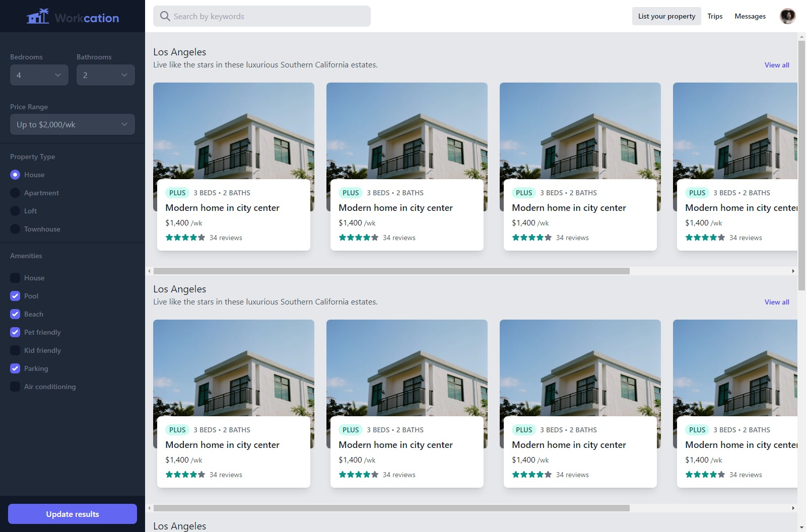Click the Los Angeles heading at page bottom

tap(180, 526)
